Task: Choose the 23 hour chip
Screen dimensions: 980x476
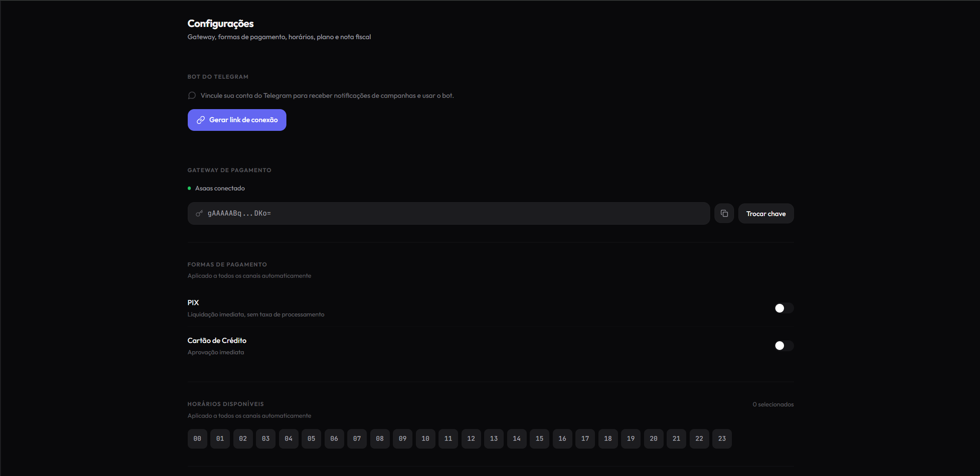Action: click(722, 439)
